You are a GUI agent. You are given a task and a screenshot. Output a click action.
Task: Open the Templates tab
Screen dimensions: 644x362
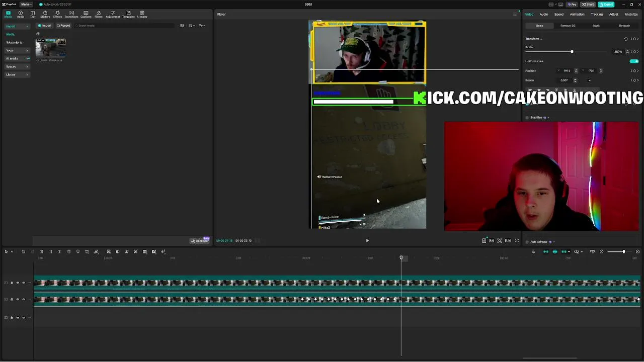[x=128, y=14]
